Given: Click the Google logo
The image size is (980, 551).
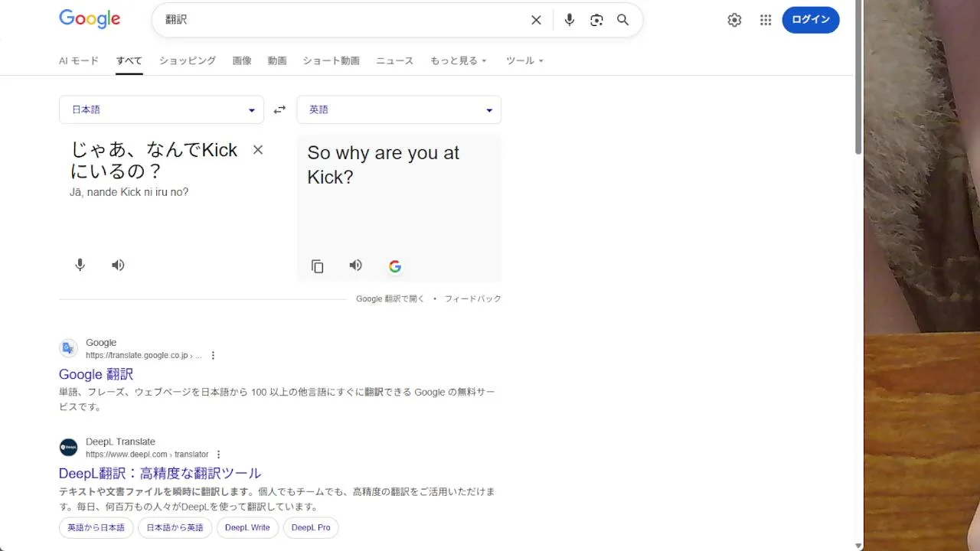Looking at the screenshot, I should click(90, 18).
